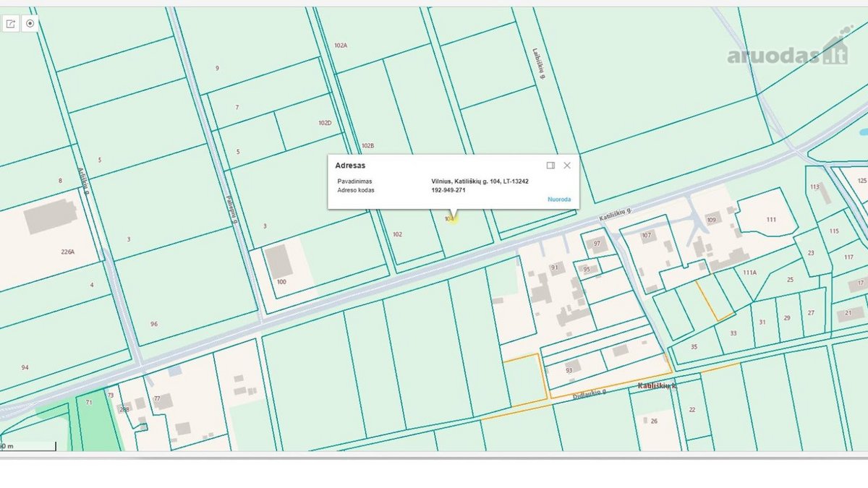Click parcel label 77 on the map
The width and height of the screenshot is (868, 488).
pyautogui.click(x=157, y=398)
